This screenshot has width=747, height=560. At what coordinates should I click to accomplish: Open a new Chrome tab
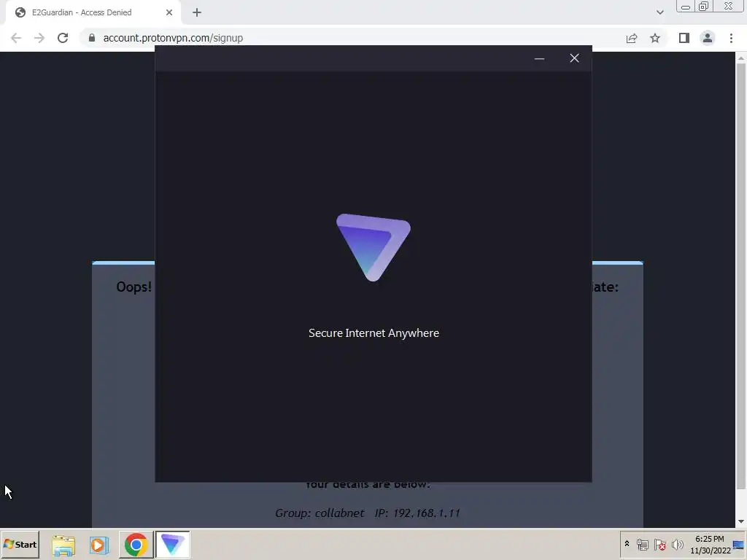(x=197, y=12)
